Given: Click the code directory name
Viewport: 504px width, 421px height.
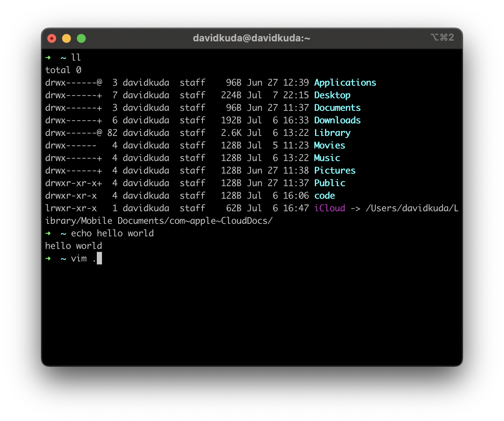Looking at the screenshot, I should (324, 196).
